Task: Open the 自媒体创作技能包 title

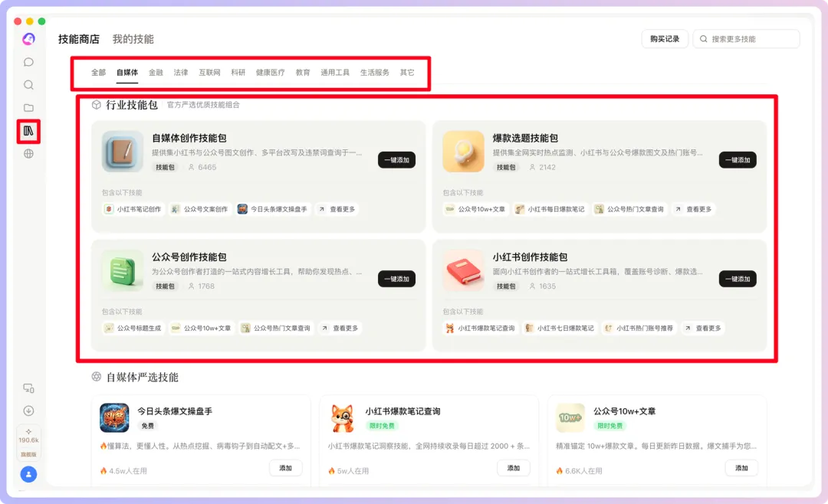Action: [189, 139]
